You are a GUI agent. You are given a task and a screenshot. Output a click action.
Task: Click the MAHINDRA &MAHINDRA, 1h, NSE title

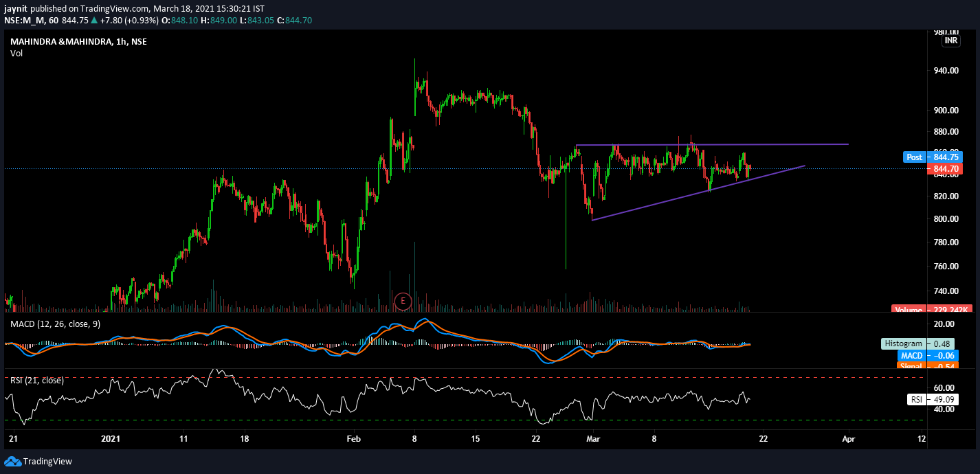click(78, 41)
